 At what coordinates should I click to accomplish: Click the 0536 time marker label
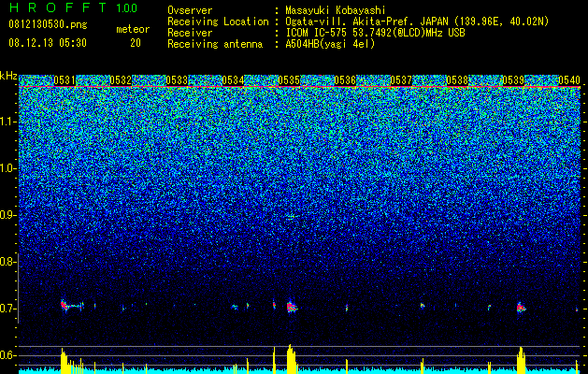345,80
